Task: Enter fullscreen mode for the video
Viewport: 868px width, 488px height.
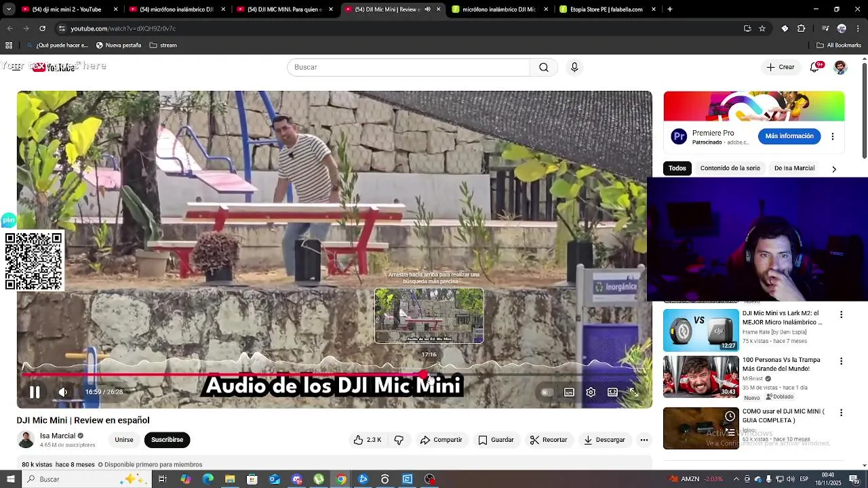Action: (x=634, y=392)
